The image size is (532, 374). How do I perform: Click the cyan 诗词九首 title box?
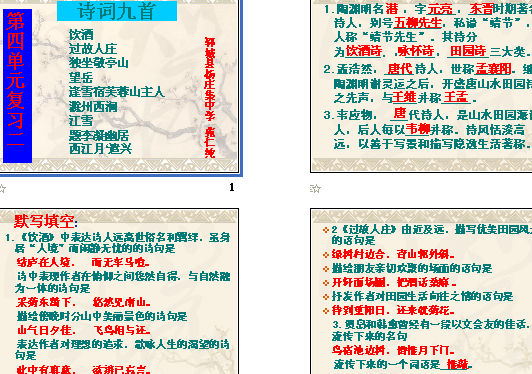tap(117, 11)
